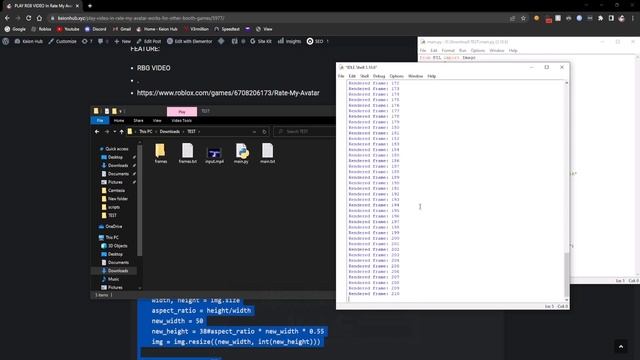Screen dimensions: 640x360
Task: Expand the File Explorer address history dropdown
Action: pos(254,131)
